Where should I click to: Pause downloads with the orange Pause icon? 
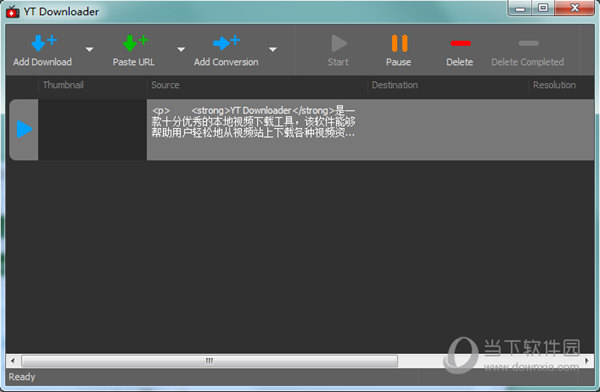[x=399, y=43]
